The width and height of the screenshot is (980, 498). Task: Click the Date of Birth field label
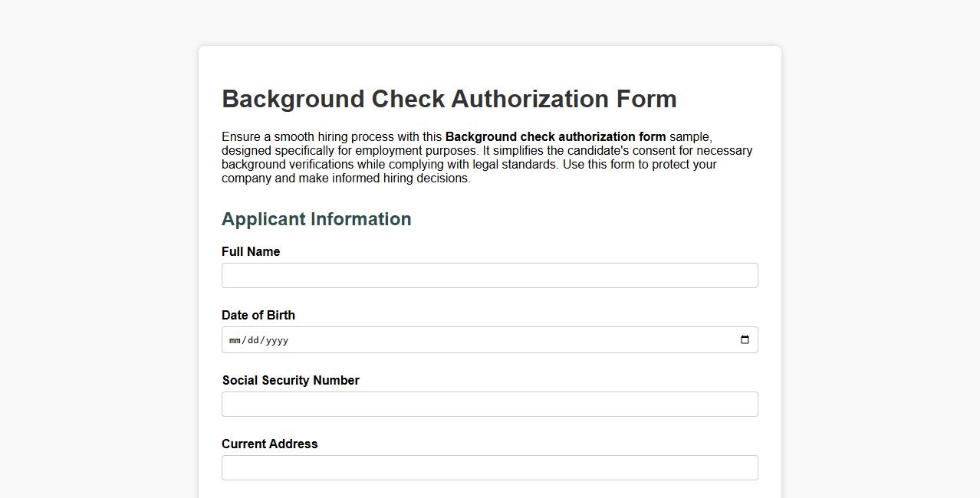click(258, 315)
